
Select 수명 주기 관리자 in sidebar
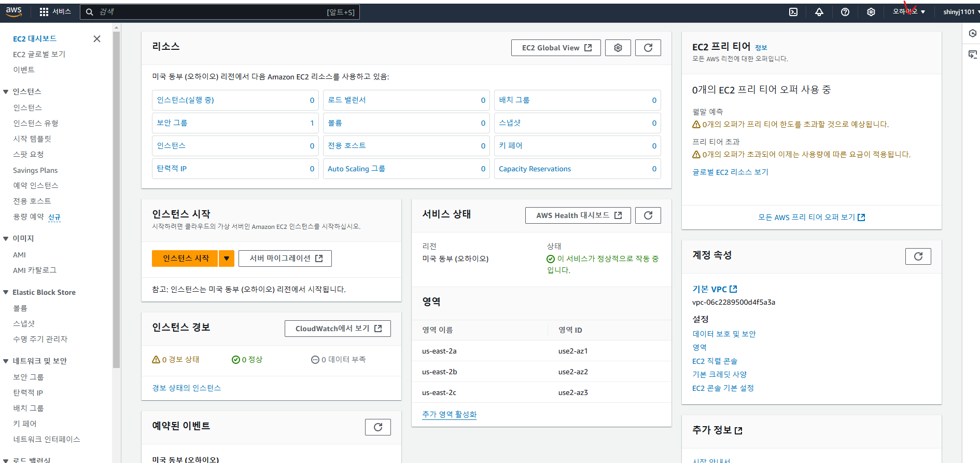click(40, 339)
